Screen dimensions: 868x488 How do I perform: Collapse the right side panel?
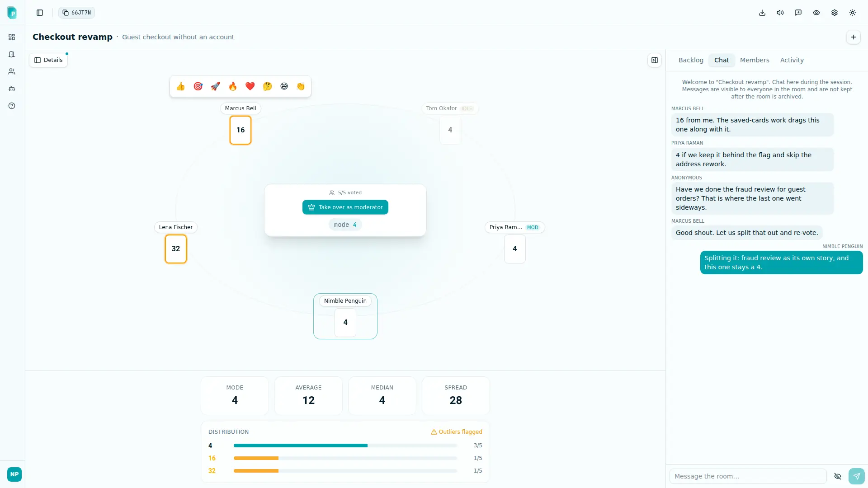(655, 60)
